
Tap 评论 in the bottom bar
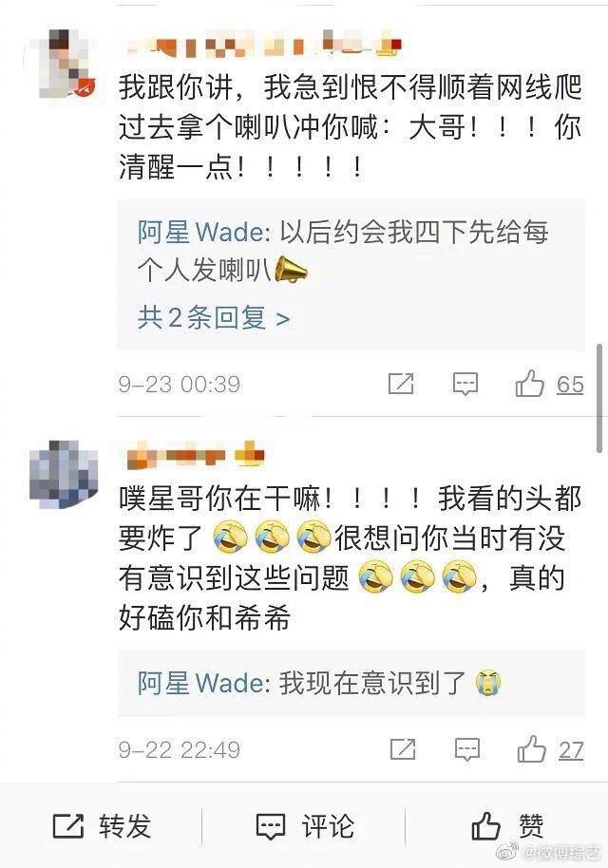click(x=305, y=826)
